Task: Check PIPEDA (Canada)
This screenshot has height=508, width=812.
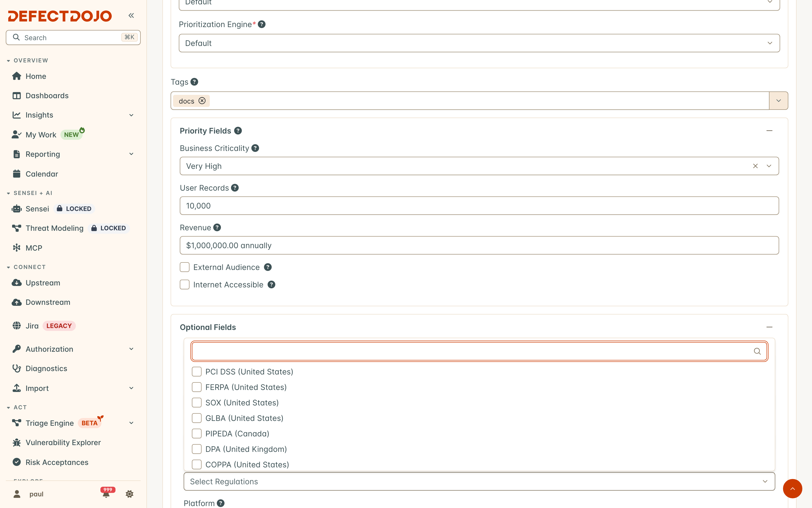Action: (x=197, y=433)
